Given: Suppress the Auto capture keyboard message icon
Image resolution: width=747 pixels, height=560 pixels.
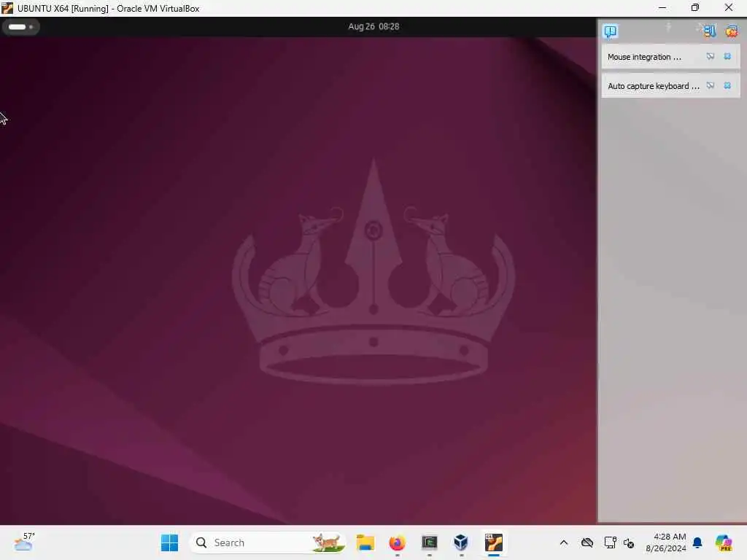Looking at the screenshot, I should 711,86.
